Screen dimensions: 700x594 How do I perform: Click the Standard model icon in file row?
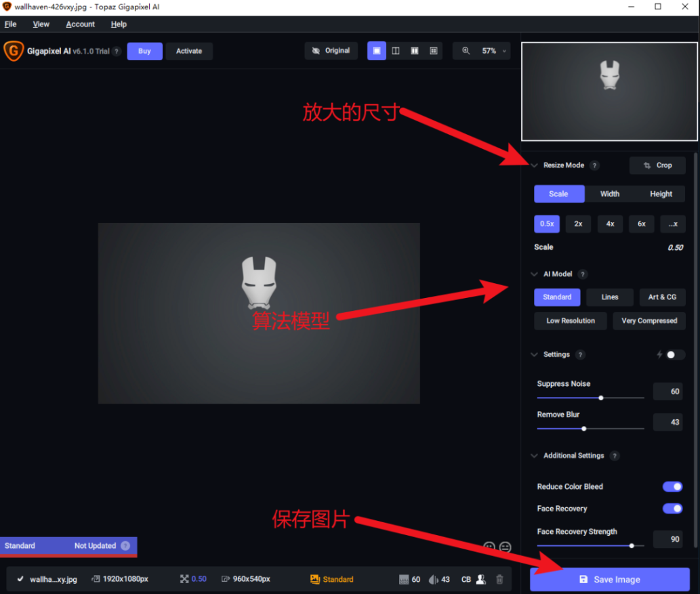(314, 579)
